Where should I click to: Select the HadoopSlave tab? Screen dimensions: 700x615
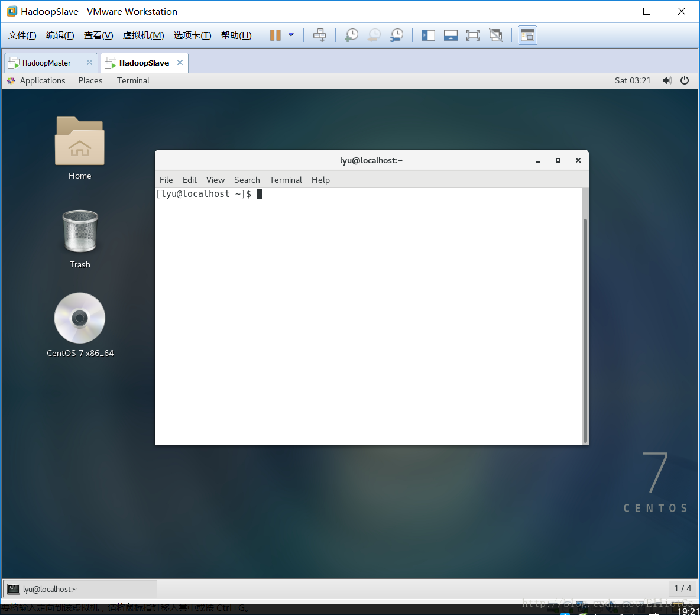pyautogui.click(x=144, y=63)
